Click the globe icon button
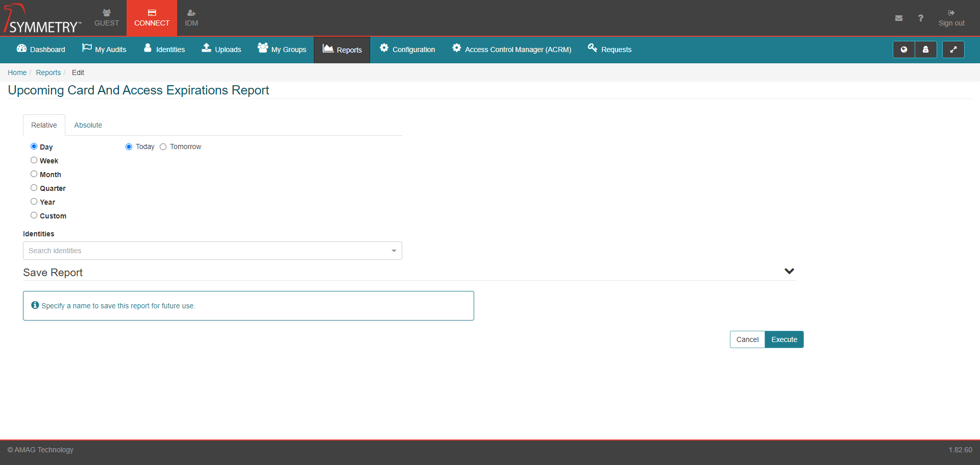The height and width of the screenshot is (465, 980). point(903,50)
